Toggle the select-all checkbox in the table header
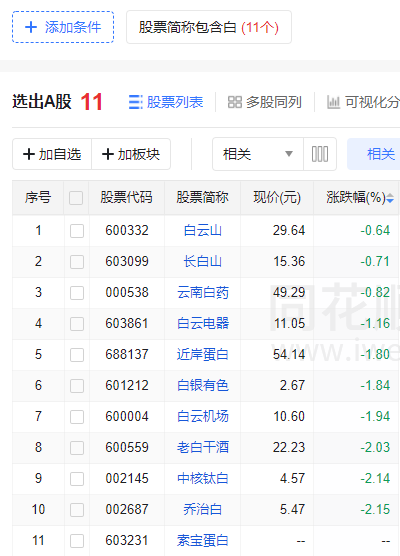This screenshot has height=556, width=400. coord(76,198)
